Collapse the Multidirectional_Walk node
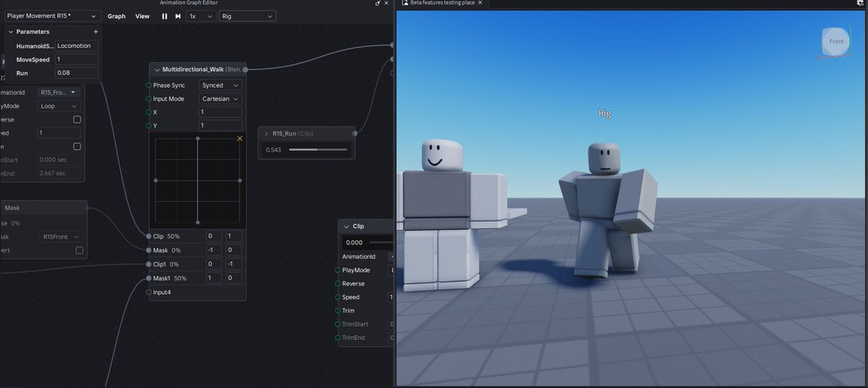 pyautogui.click(x=156, y=69)
